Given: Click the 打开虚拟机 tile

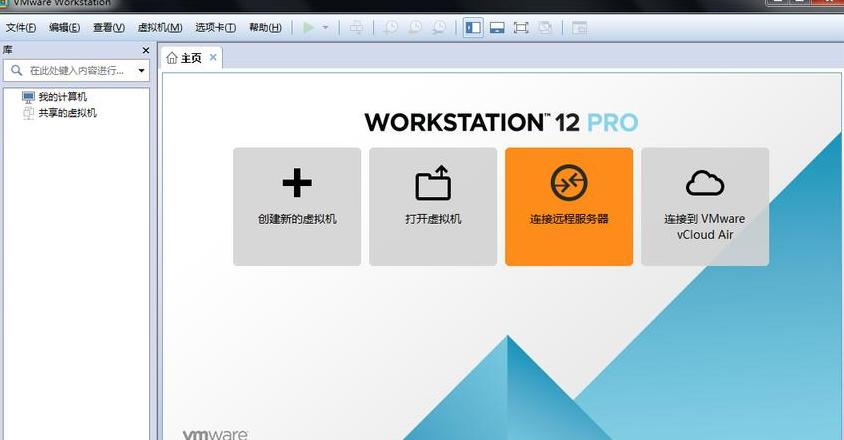Looking at the screenshot, I should tap(433, 207).
